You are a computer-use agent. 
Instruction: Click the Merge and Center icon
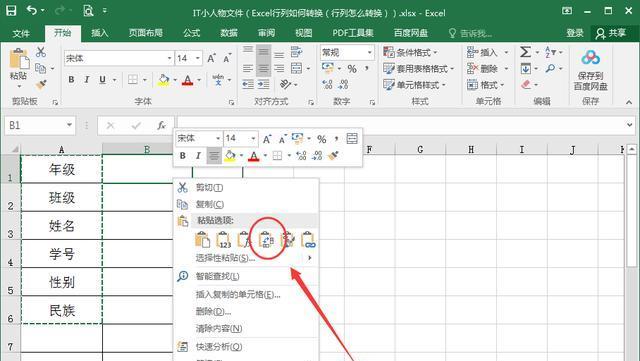coord(296,68)
